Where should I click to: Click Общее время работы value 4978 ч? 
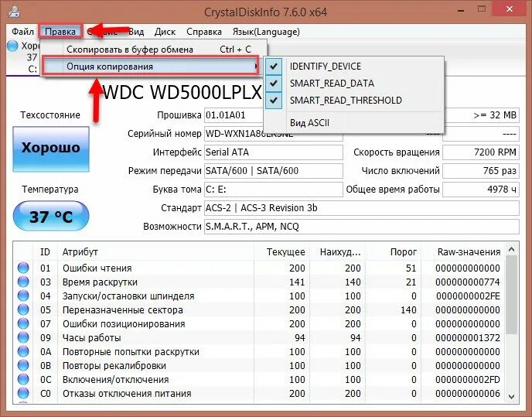pos(481,190)
